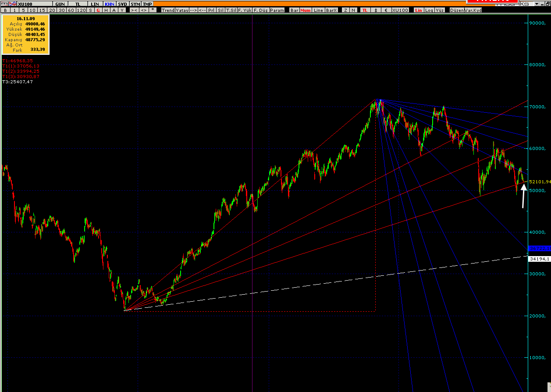
Task: Click the asterisk (*) toolbar button
Action: tap(153, 10)
